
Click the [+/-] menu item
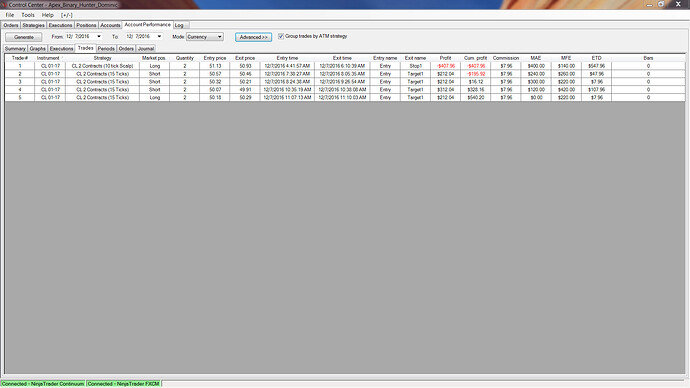[x=66, y=15]
